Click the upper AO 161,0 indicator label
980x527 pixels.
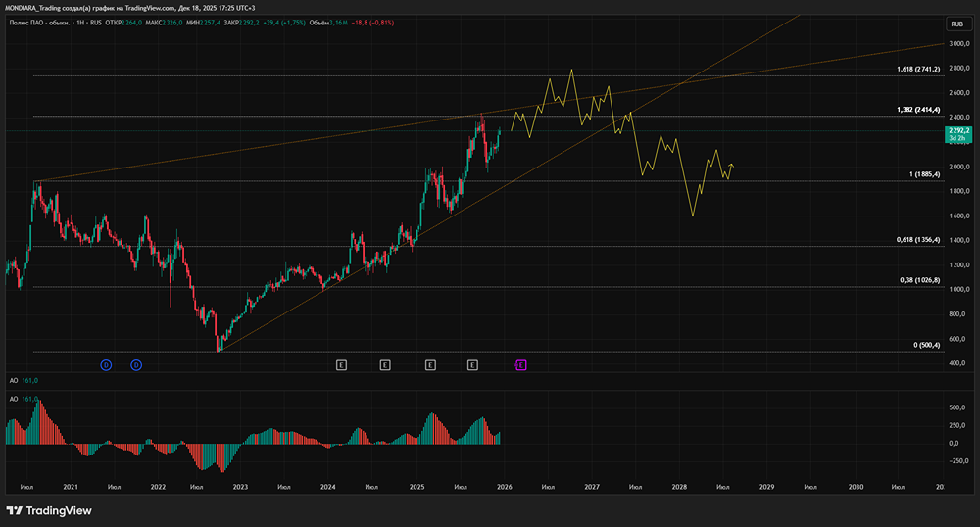(x=22, y=380)
